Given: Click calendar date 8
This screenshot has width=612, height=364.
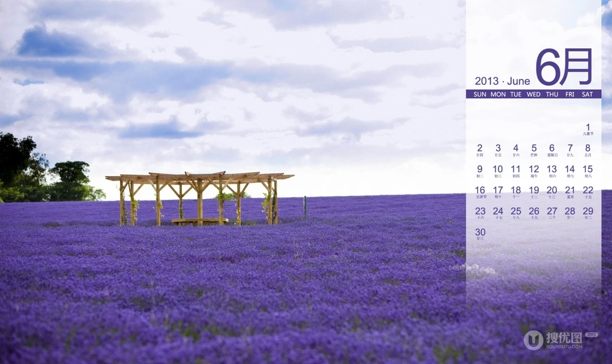Looking at the screenshot, I should [588, 150].
